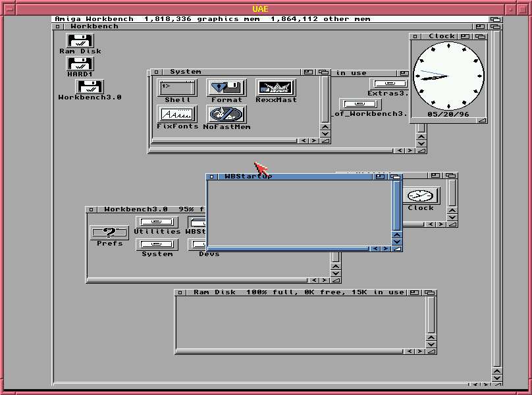Select the Workbench3.0 disk icon on the desktop

90,86
